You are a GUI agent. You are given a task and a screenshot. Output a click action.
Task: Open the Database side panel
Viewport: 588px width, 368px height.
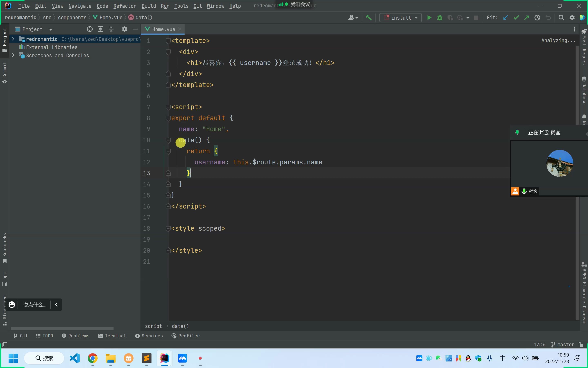click(584, 91)
